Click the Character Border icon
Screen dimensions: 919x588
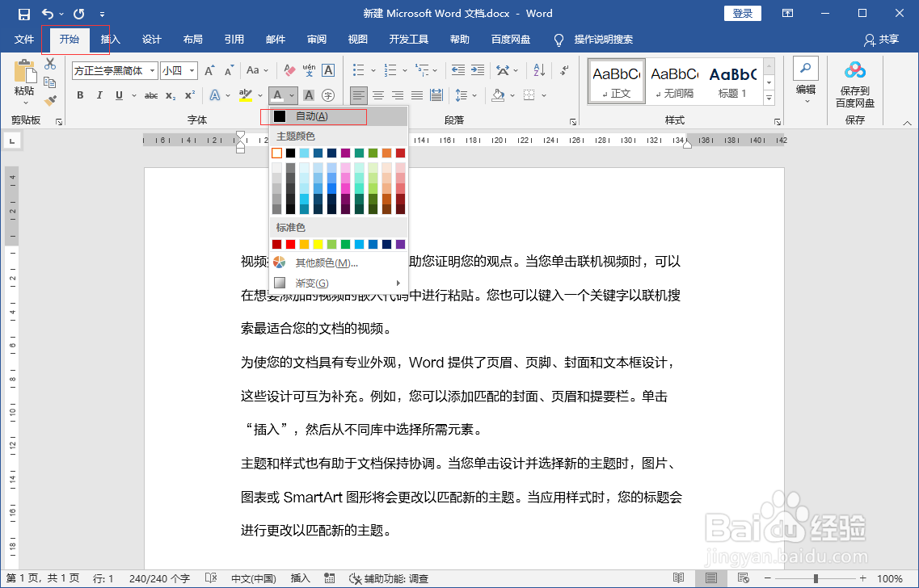328,71
